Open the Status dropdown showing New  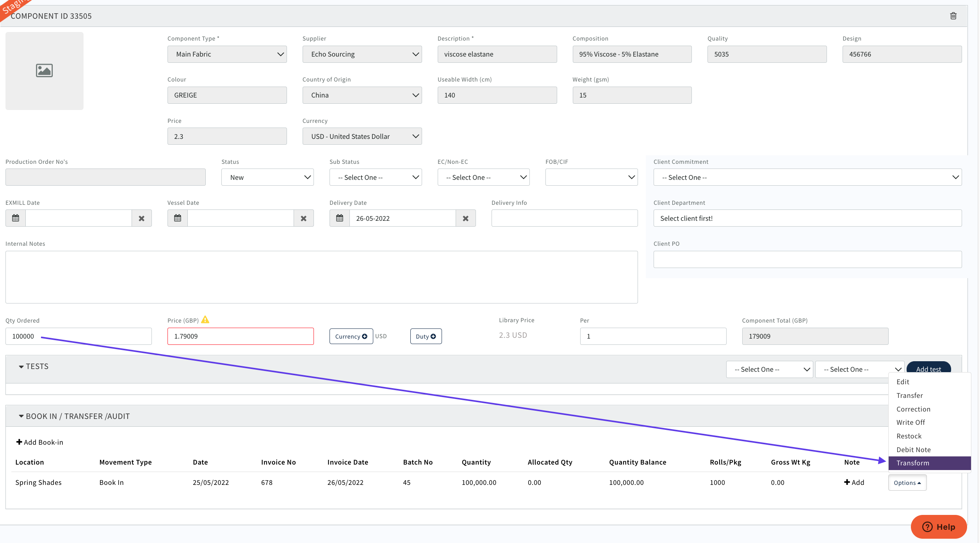click(267, 177)
